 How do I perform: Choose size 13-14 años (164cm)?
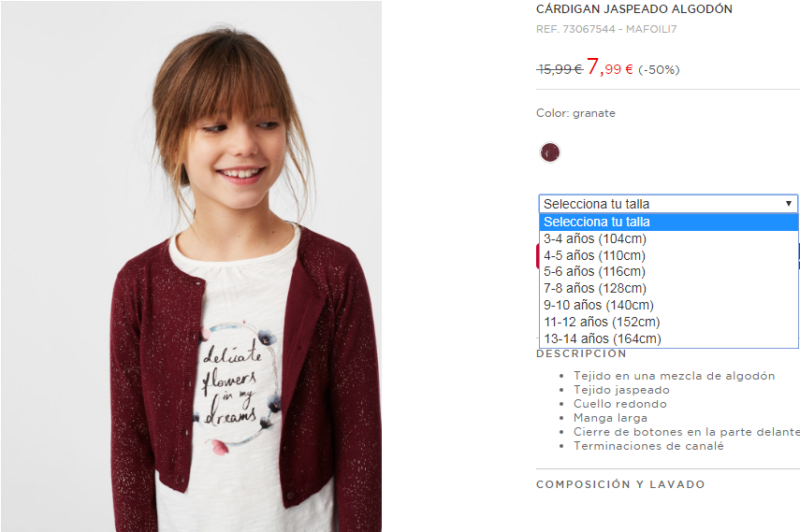668,338
